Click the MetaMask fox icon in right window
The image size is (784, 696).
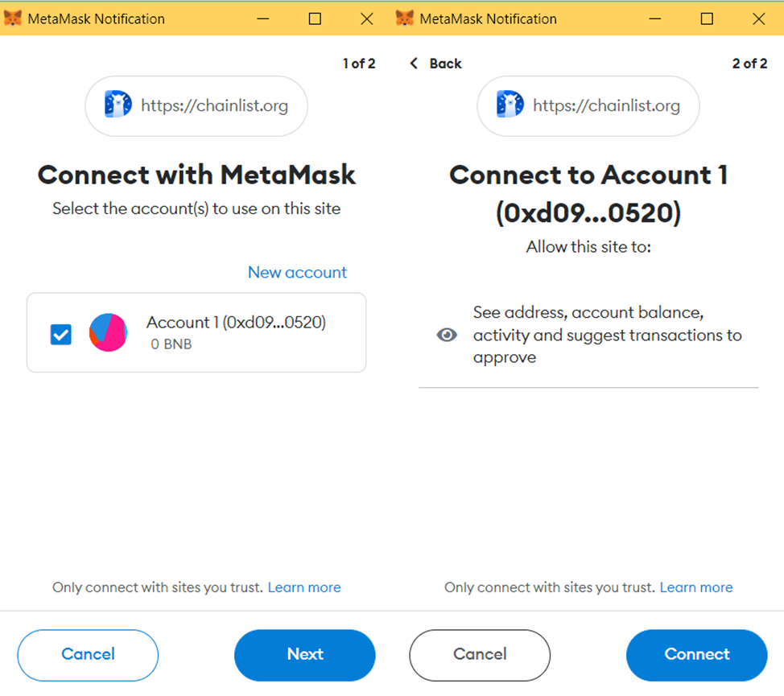tap(405, 19)
